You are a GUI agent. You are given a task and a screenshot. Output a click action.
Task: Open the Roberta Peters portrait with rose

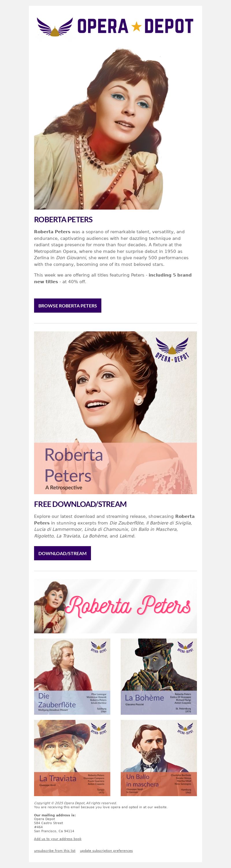101,129
